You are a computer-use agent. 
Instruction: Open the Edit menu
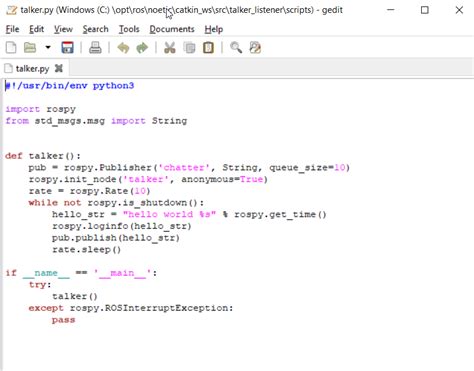(36, 29)
